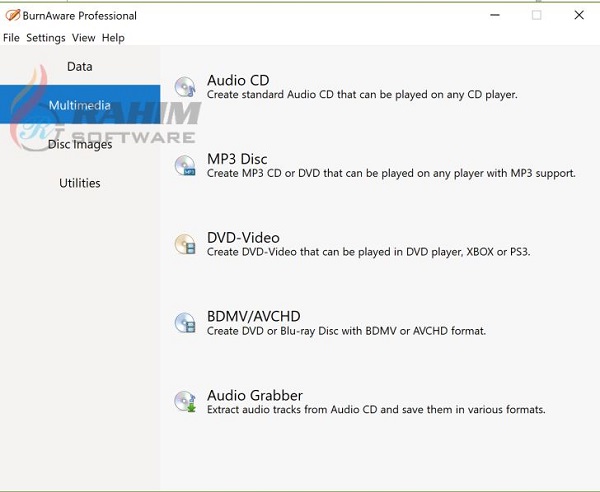Switch to the Data category
This screenshot has width=600, height=492.
pyautogui.click(x=80, y=67)
